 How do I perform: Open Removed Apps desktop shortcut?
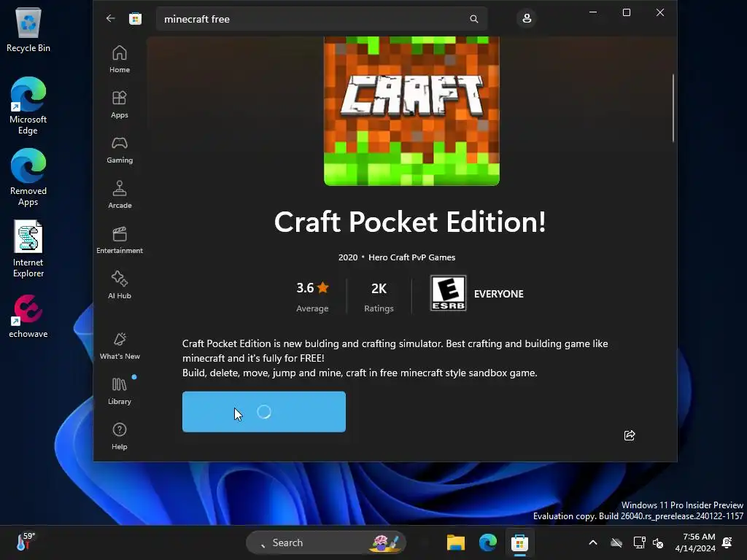[28, 177]
